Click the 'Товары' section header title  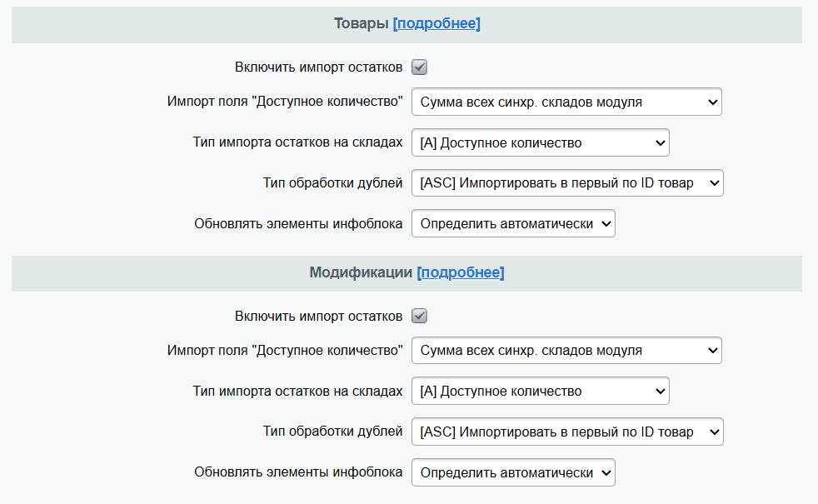pos(362,23)
